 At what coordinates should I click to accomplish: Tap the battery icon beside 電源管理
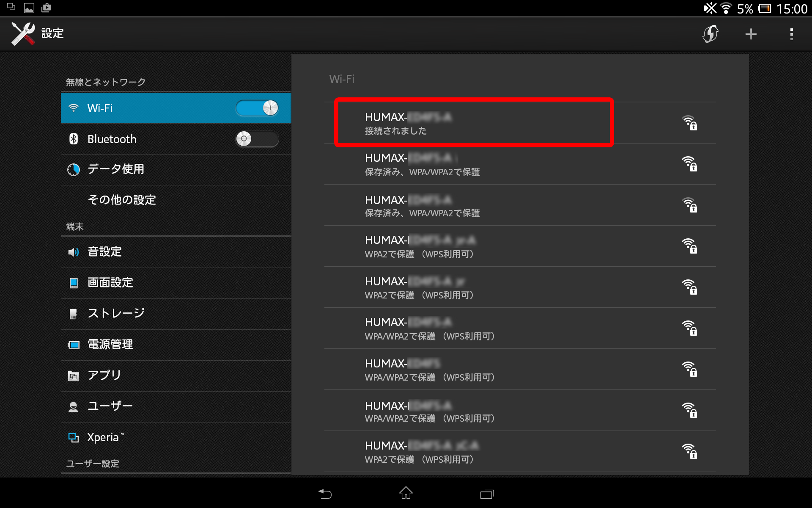[x=74, y=345]
